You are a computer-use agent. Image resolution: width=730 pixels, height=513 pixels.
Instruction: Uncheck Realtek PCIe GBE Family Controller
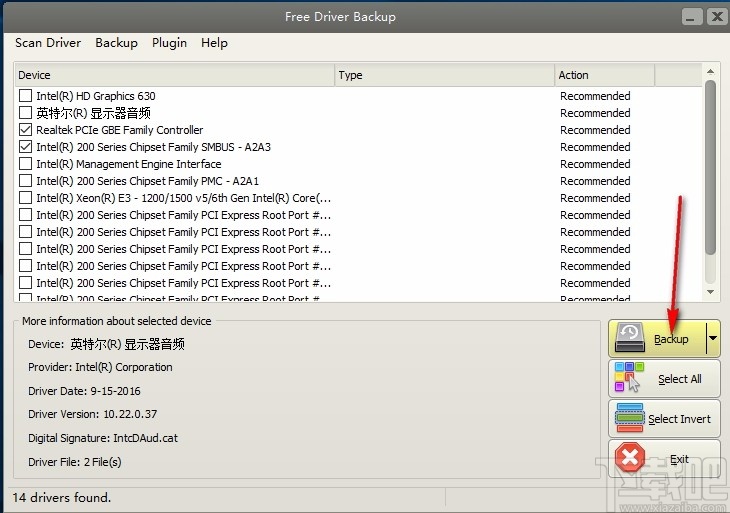tap(25, 130)
